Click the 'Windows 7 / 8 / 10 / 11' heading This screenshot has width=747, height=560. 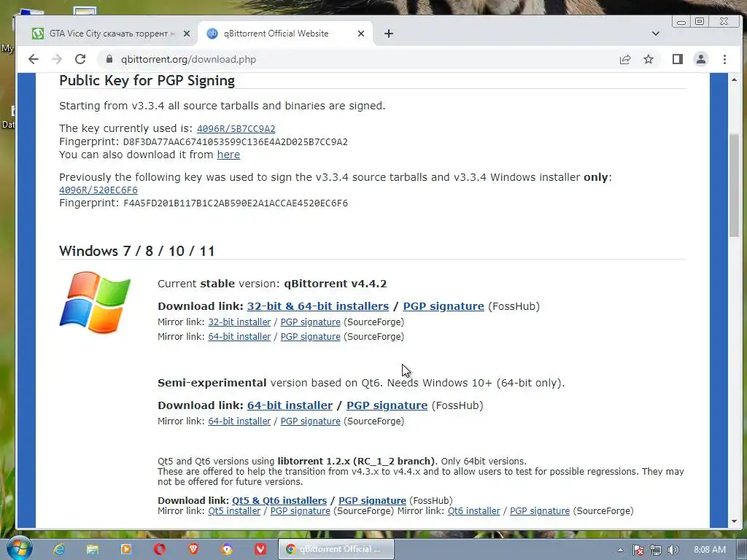[x=136, y=251]
